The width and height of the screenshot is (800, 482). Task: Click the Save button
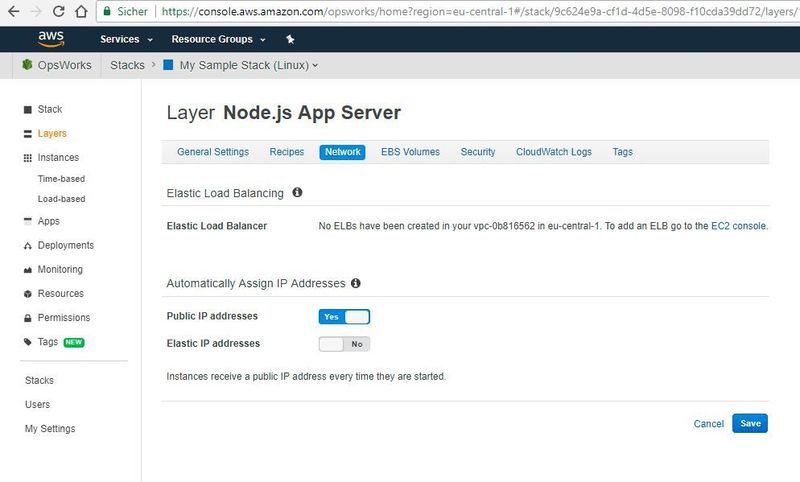tap(750, 423)
